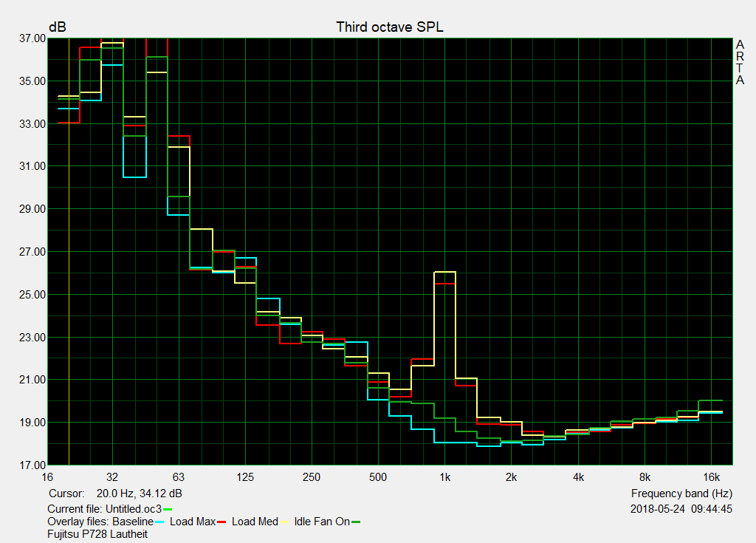Click the 1k frequency axis label

pos(444,477)
